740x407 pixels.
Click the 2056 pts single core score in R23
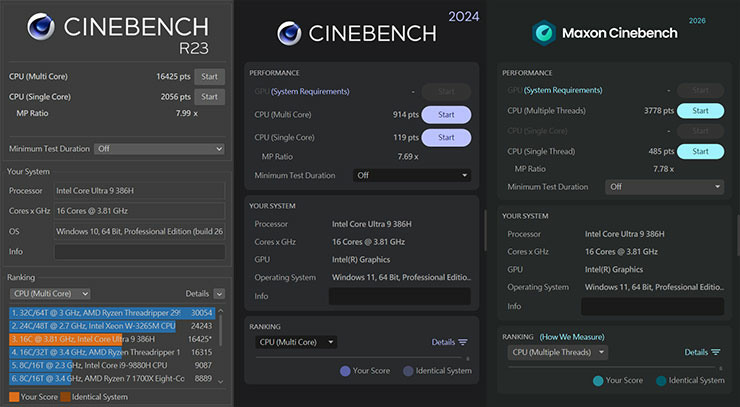pos(176,97)
